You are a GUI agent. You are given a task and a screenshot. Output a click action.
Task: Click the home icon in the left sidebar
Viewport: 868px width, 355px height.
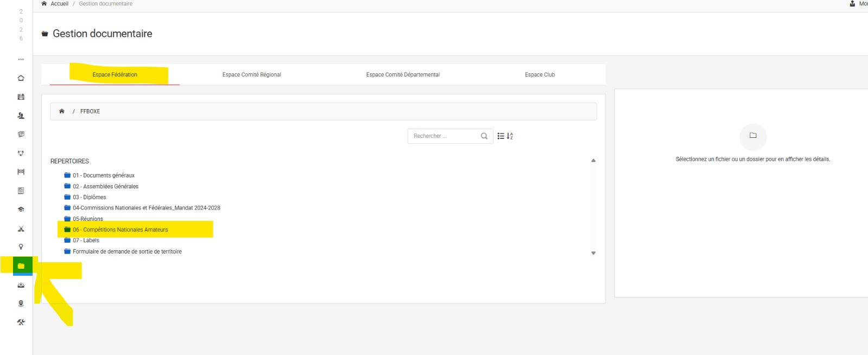click(21, 78)
